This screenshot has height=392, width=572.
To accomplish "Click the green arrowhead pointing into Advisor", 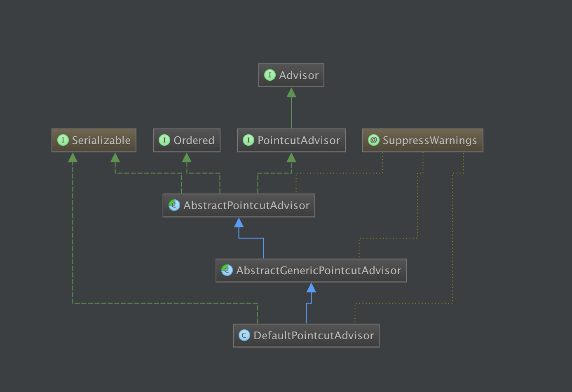I will [x=291, y=92].
